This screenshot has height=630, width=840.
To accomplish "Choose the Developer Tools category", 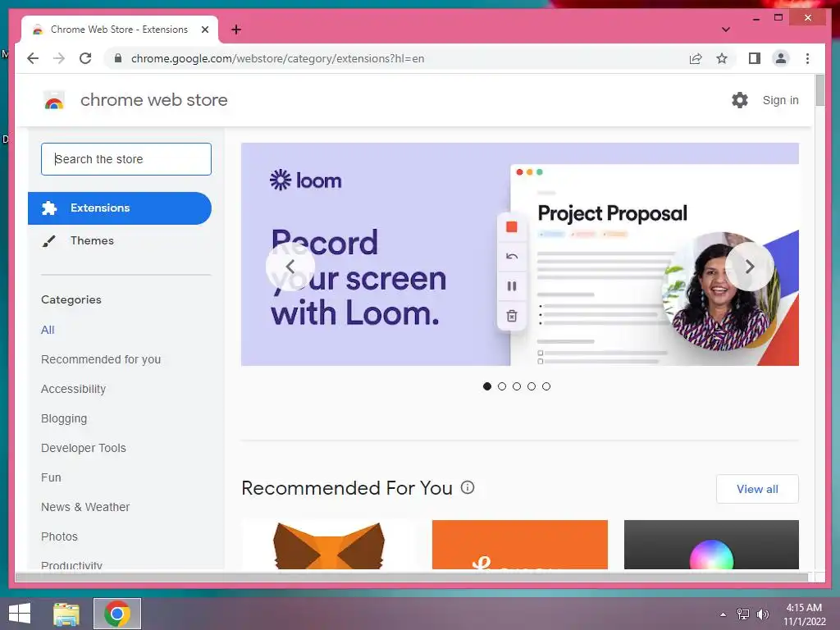I will [84, 448].
